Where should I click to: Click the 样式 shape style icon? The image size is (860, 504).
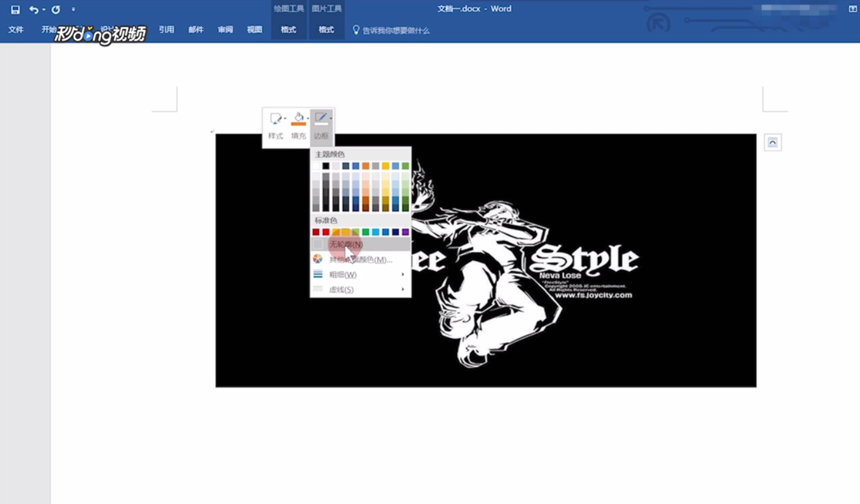click(275, 118)
